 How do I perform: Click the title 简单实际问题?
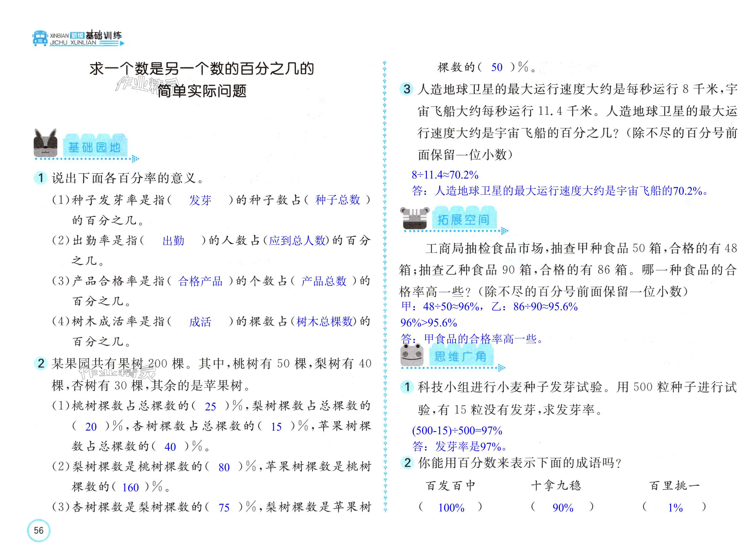[202, 91]
